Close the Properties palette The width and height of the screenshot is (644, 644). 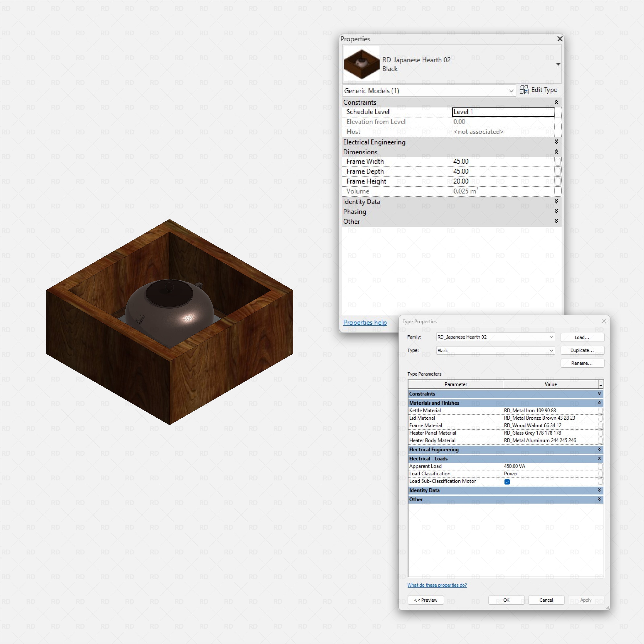tap(560, 39)
